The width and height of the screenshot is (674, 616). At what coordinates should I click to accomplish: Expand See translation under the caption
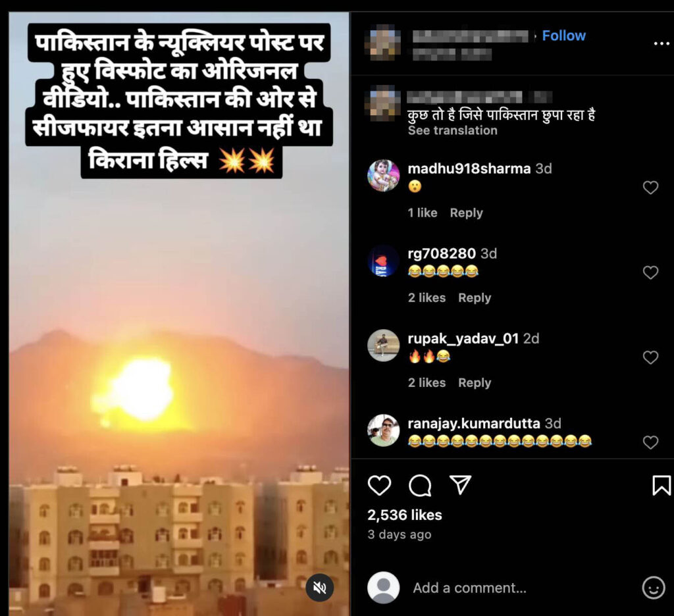(452, 130)
